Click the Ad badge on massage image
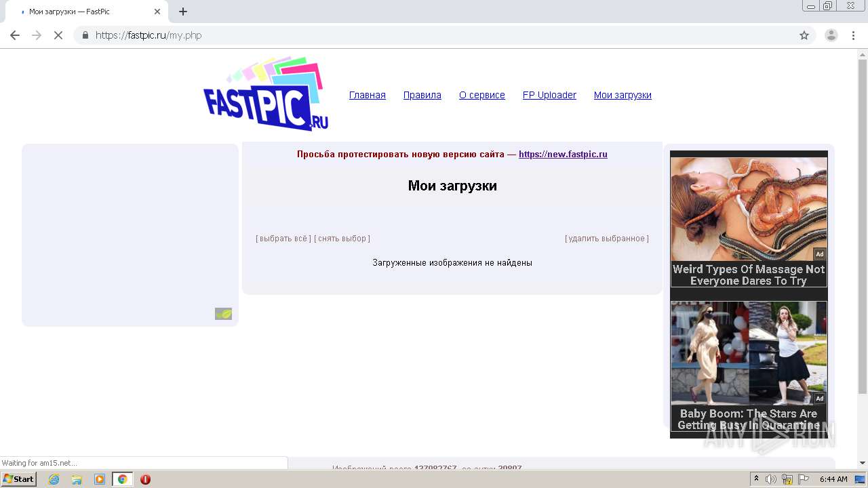 (820, 254)
